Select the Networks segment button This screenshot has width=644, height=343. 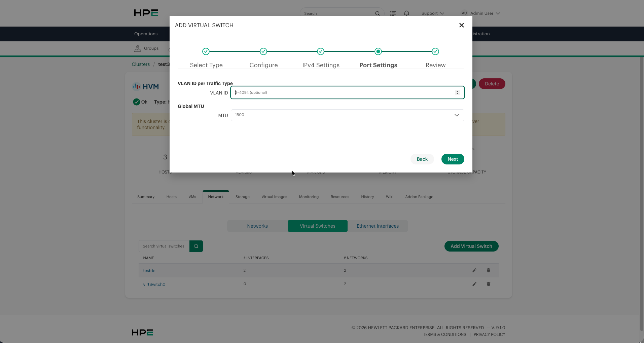pyautogui.click(x=257, y=226)
